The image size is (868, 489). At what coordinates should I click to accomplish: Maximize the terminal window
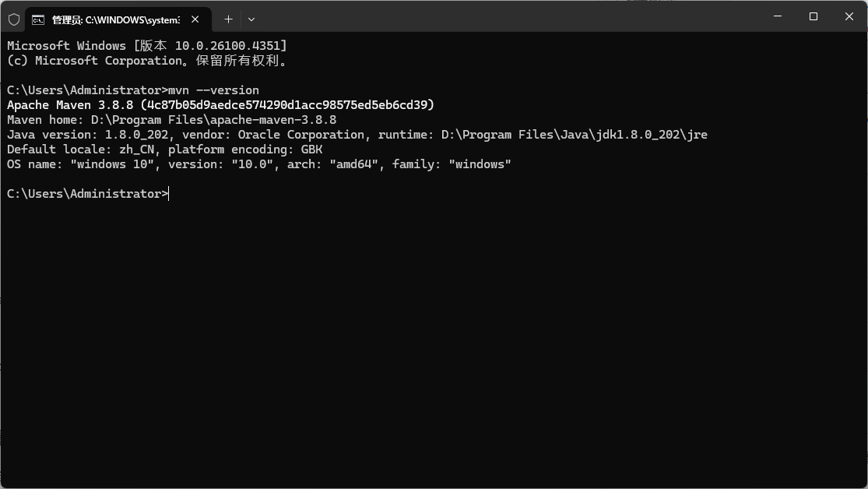(x=814, y=16)
